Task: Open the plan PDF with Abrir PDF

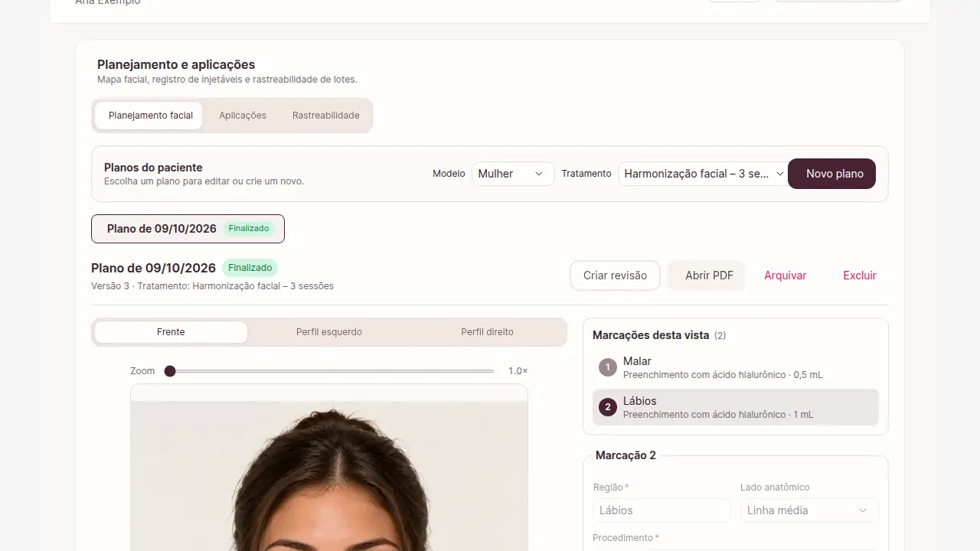Action: pyautogui.click(x=707, y=275)
